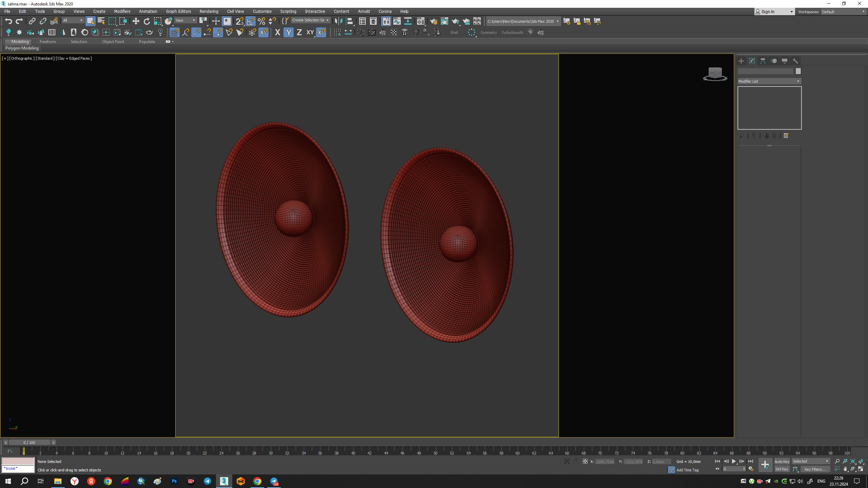Screen dimensions: 868x488
Task: Select the Rotate transform tool
Action: [146, 21]
